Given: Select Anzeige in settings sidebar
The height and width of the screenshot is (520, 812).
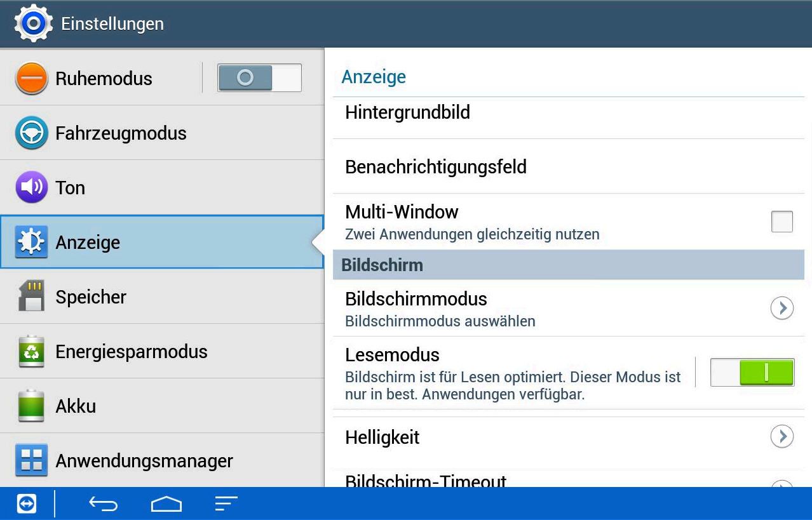Looking at the screenshot, I should coord(162,242).
